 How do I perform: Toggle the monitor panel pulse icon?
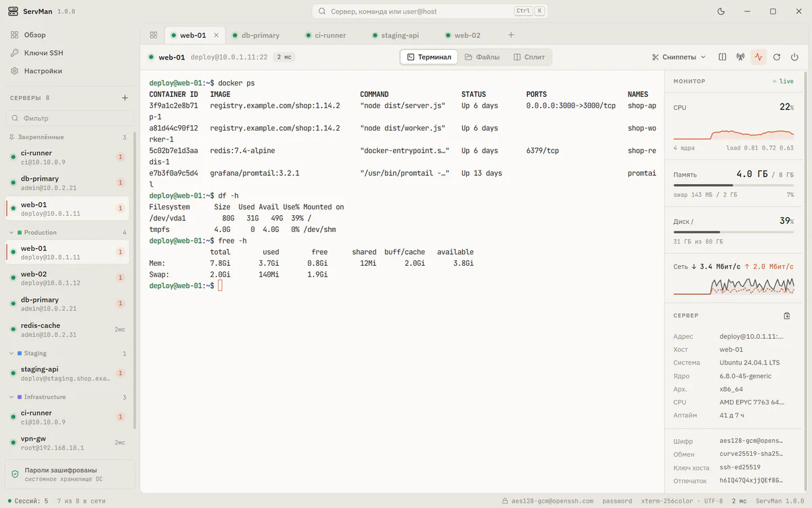(x=759, y=57)
